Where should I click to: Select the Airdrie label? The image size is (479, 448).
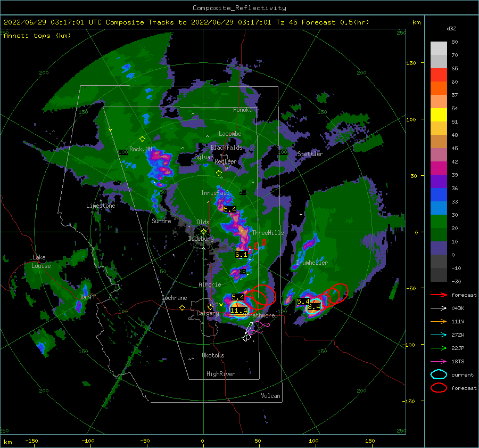click(210, 284)
